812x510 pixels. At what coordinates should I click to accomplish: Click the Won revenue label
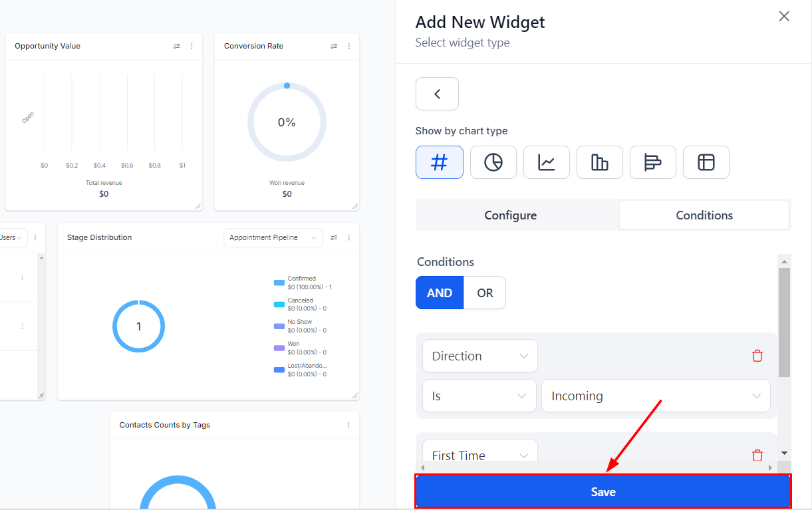pyautogui.click(x=287, y=183)
